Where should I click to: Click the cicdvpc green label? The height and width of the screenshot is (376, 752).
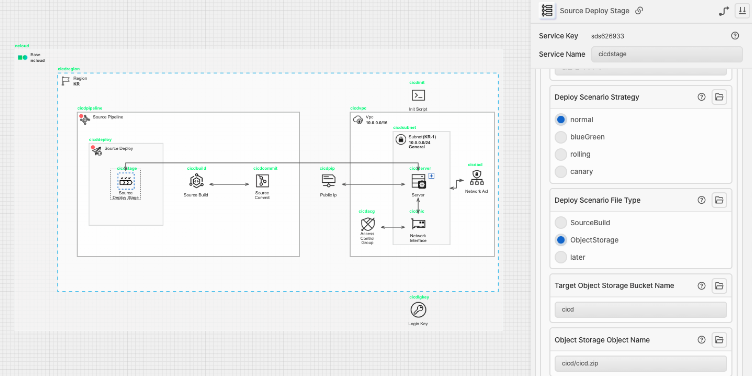click(359, 108)
